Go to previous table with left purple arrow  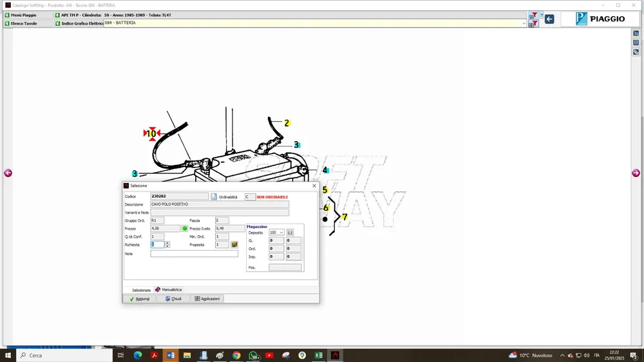tap(8, 173)
